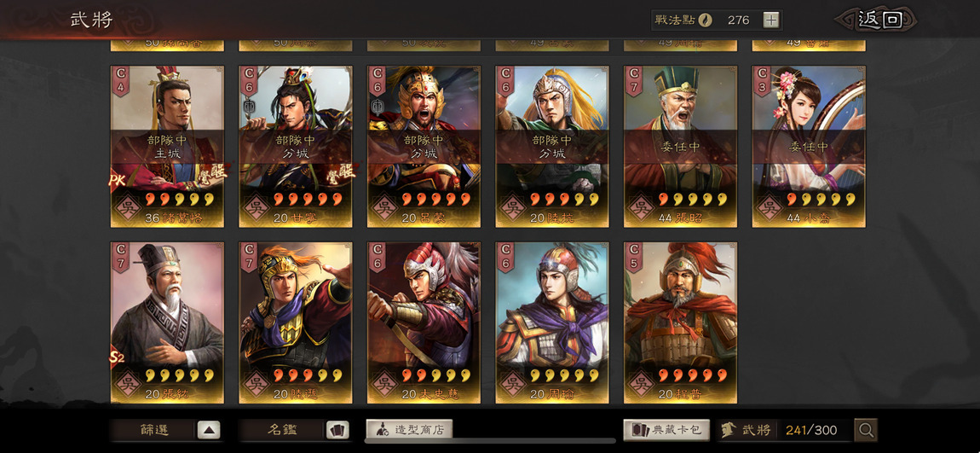
Task: Open the 名鑑 catalog menu
Action: (x=282, y=430)
